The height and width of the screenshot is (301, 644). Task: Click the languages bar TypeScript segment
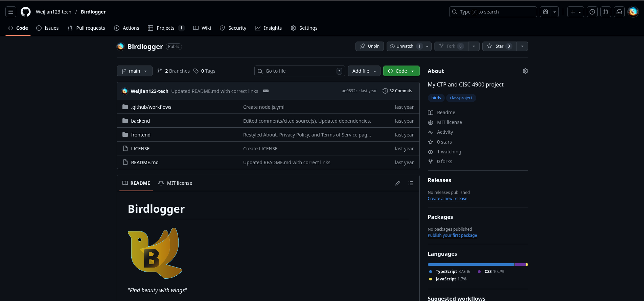[471, 265]
